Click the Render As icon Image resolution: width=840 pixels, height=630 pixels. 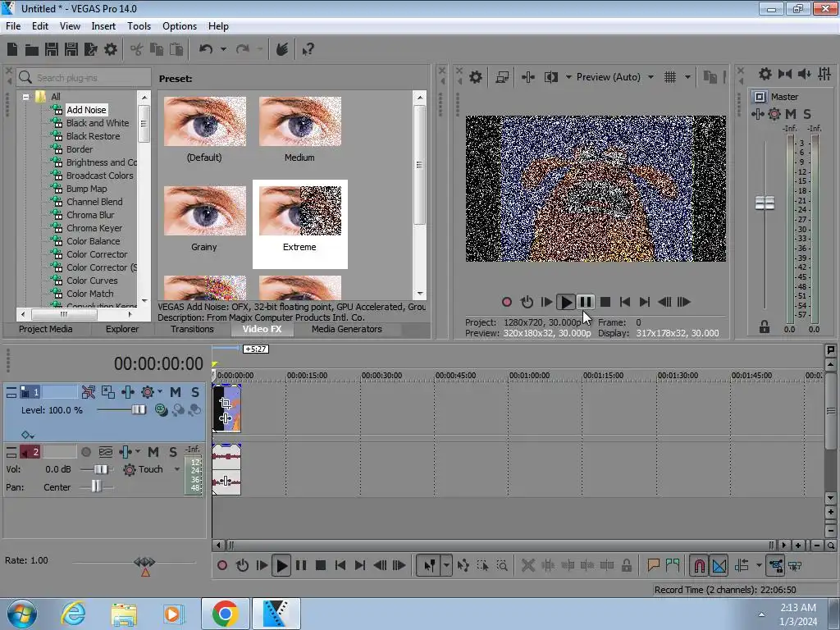91,49
